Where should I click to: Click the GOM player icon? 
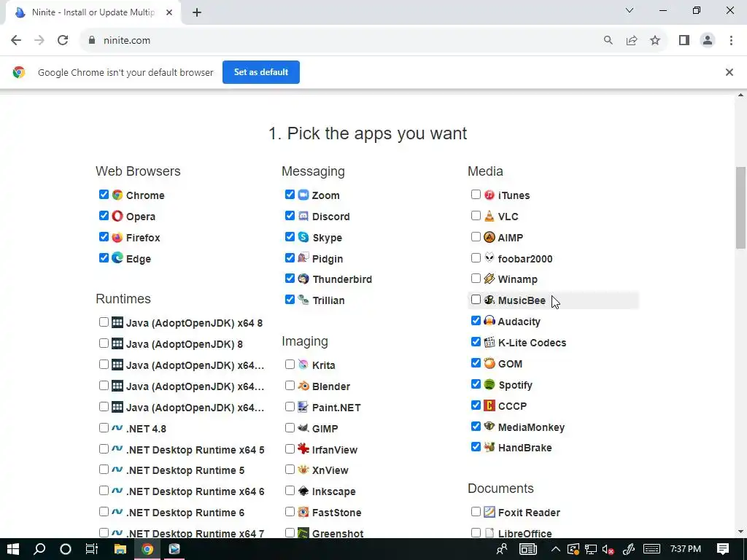[489, 363]
